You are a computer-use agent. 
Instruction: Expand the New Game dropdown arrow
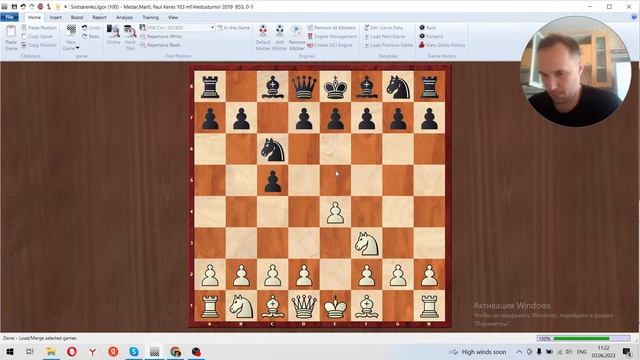click(x=78, y=48)
